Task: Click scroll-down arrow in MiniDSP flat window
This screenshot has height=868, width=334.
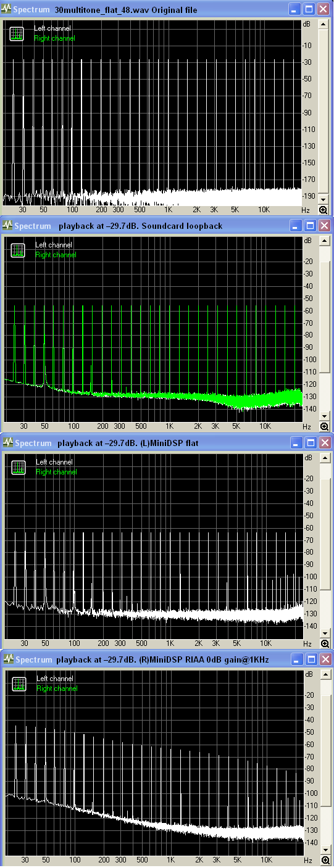Action: click(x=324, y=633)
